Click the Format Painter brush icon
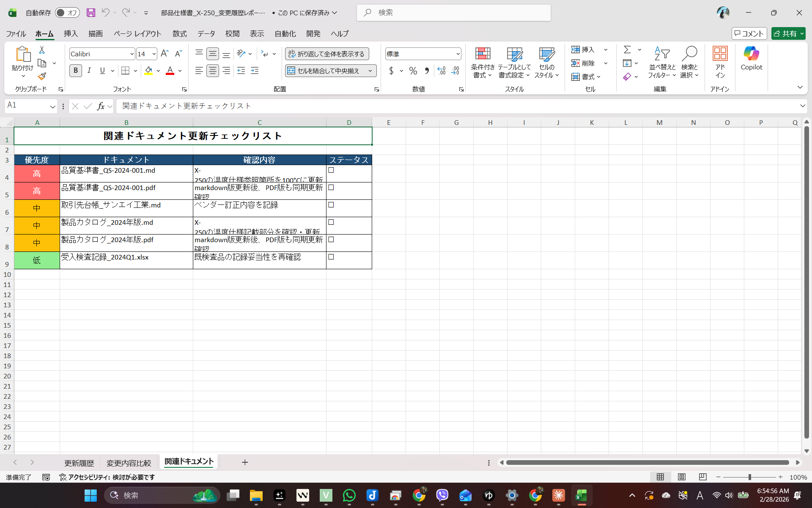This screenshot has height=508, width=812. pyautogui.click(x=42, y=76)
